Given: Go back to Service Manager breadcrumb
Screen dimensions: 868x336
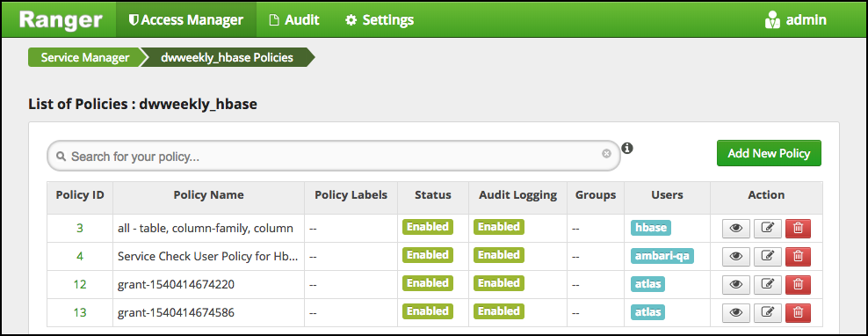Looking at the screenshot, I should [x=84, y=57].
